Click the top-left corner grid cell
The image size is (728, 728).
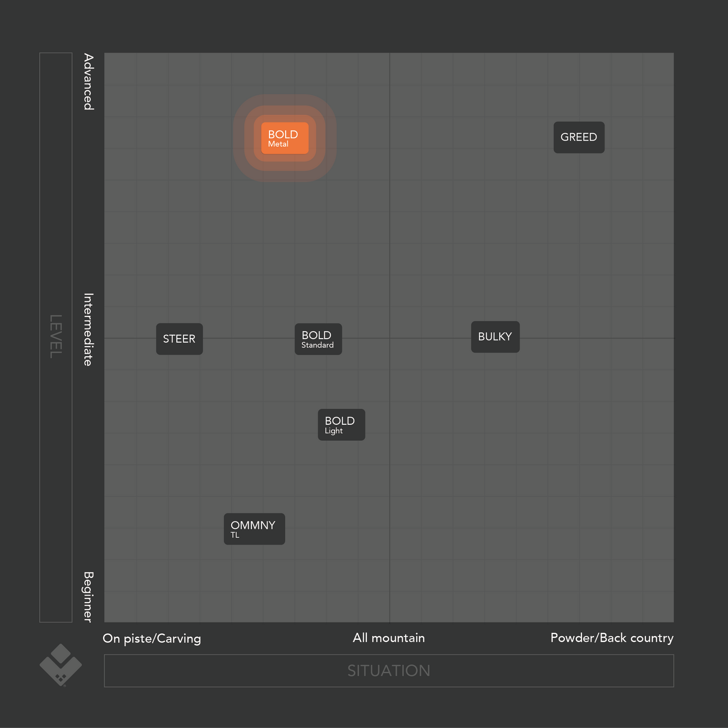point(120,69)
